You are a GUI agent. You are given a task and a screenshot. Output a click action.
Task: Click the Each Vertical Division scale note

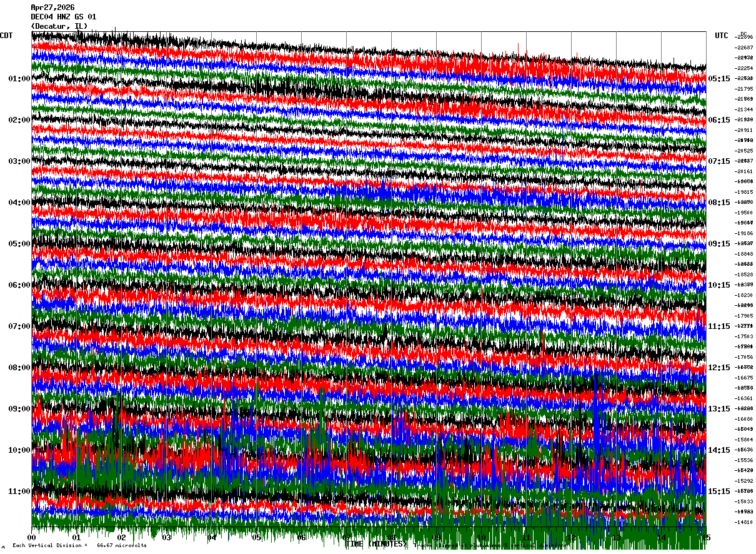[79, 546]
